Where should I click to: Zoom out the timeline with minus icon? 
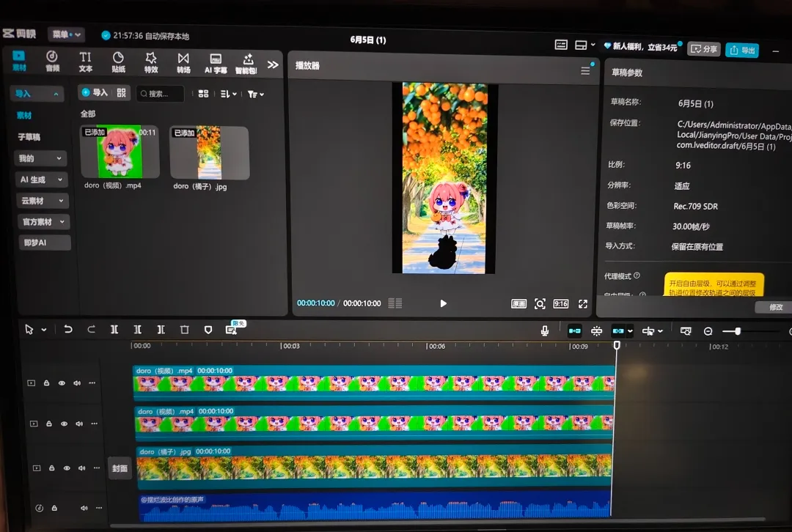tap(708, 331)
